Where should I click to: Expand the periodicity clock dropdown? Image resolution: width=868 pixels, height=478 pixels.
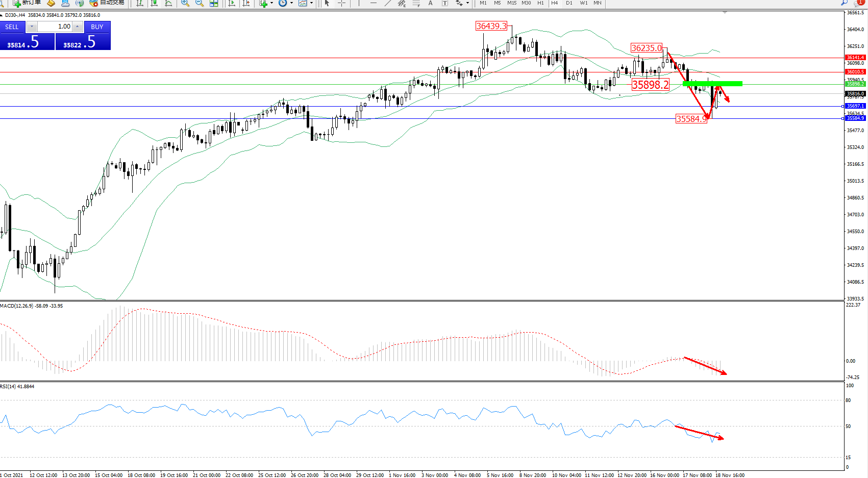pos(291,3)
